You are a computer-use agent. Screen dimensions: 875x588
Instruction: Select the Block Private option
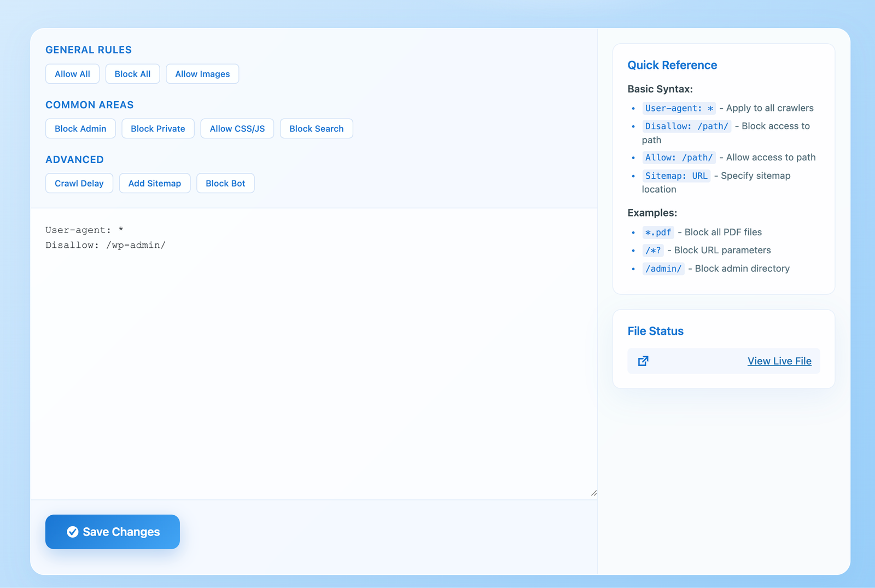point(158,129)
